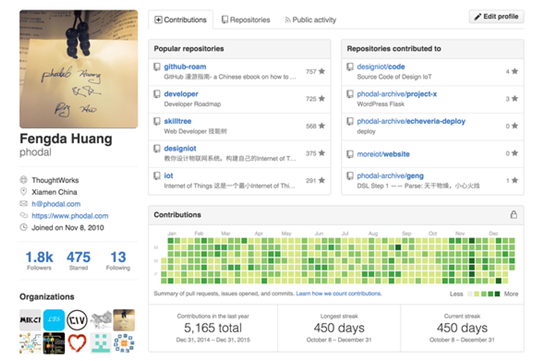Click the 1.8k Followers count
This screenshot has height=361, width=558.
pyautogui.click(x=39, y=260)
